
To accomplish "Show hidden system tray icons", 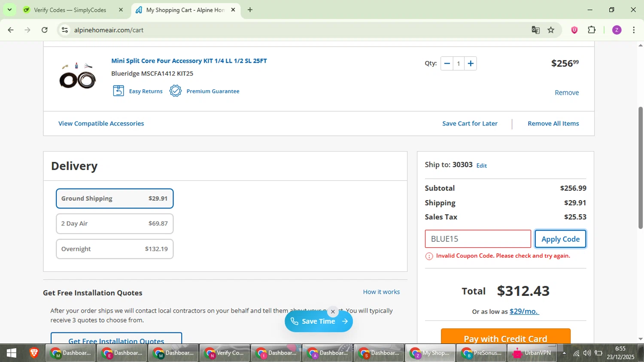I will (x=564, y=353).
